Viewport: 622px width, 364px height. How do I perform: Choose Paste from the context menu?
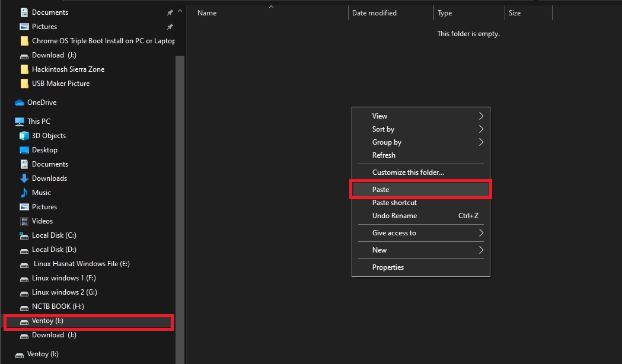tap(381, 190)
